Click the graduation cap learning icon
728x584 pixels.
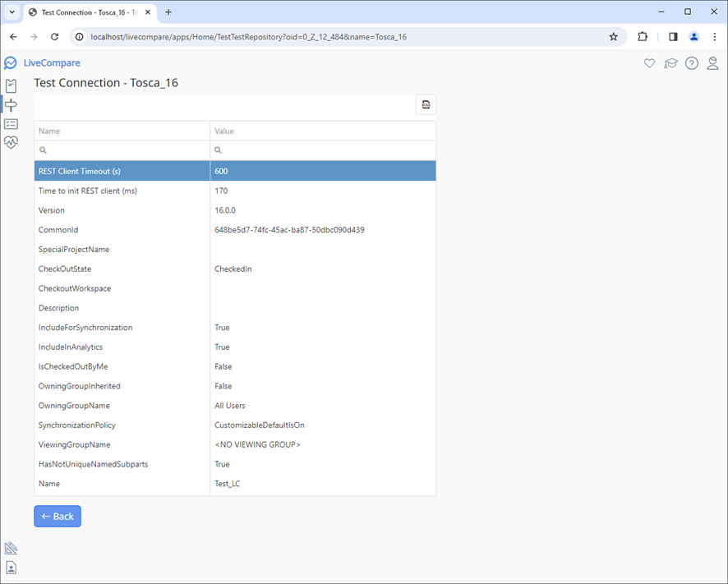coord(670,62)
